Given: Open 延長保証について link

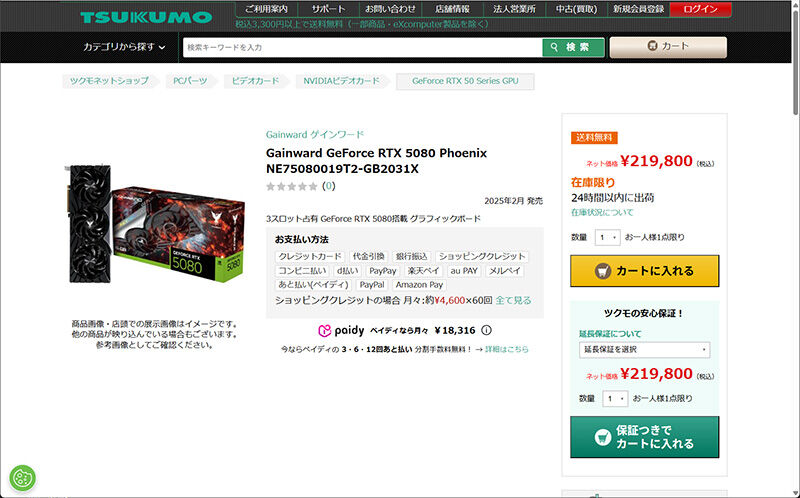Looking at the screenshot, I should click(x=610, y=334).
